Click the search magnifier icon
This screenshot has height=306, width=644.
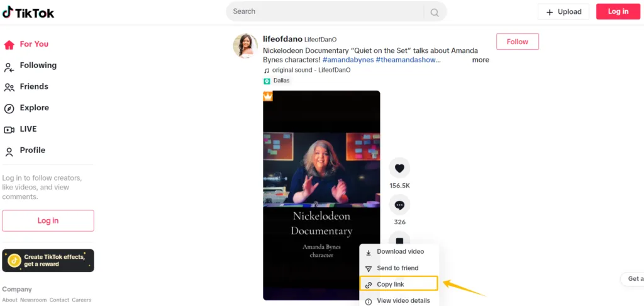click(x=435, y=13)
